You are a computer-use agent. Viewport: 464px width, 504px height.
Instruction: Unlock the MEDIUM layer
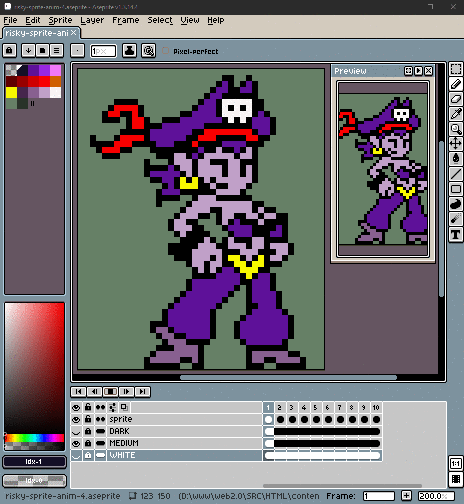[88, 443]
